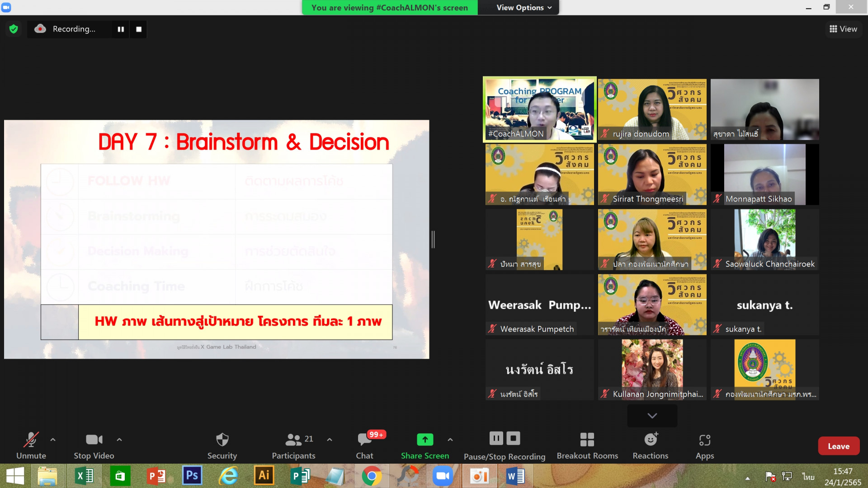Image resolution: width=868 pixels, height=488 pixels.
Task: Open the View layout menu
Action: (843, 29)
